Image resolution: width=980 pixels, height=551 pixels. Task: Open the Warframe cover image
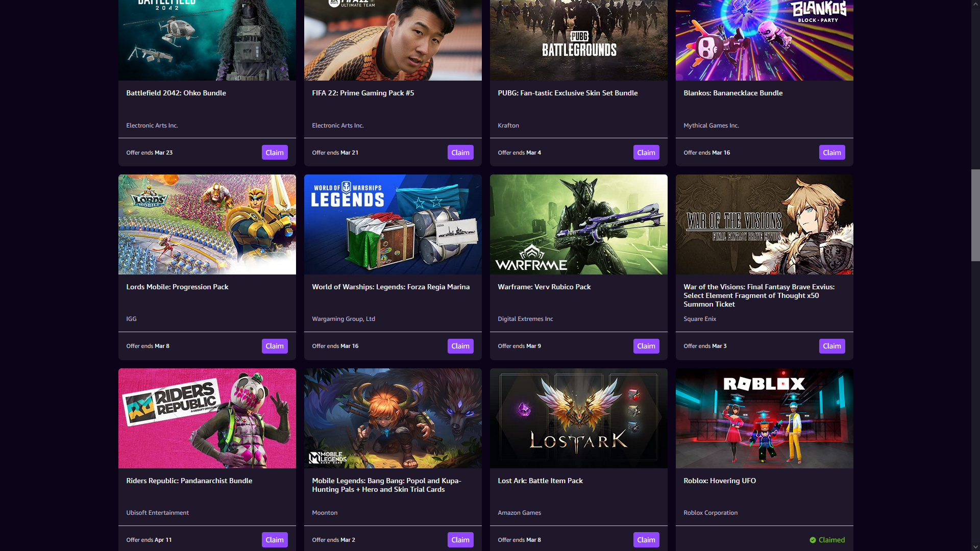pyautogui.click(x=579, y=224)
